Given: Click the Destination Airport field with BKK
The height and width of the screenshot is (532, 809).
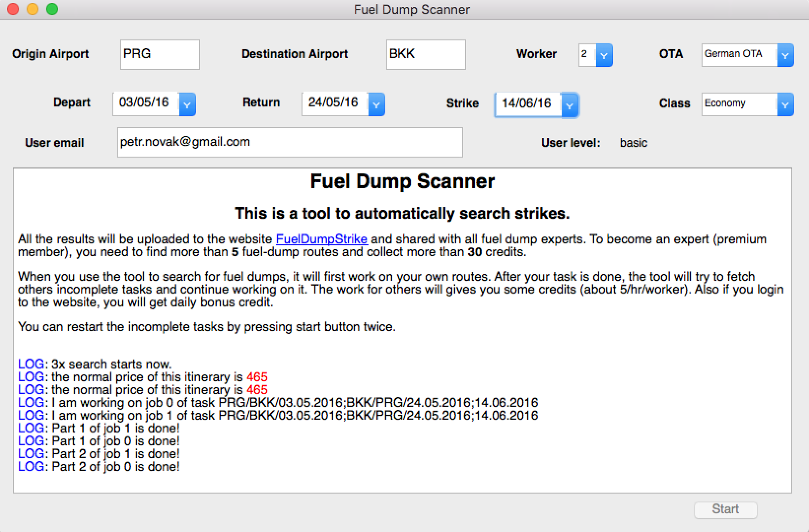Looking at the screenshot, I should [x=426, y=55].
